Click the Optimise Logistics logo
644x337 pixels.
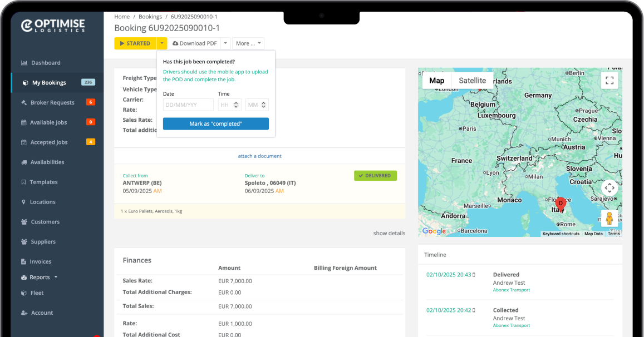tap(54, 25)
